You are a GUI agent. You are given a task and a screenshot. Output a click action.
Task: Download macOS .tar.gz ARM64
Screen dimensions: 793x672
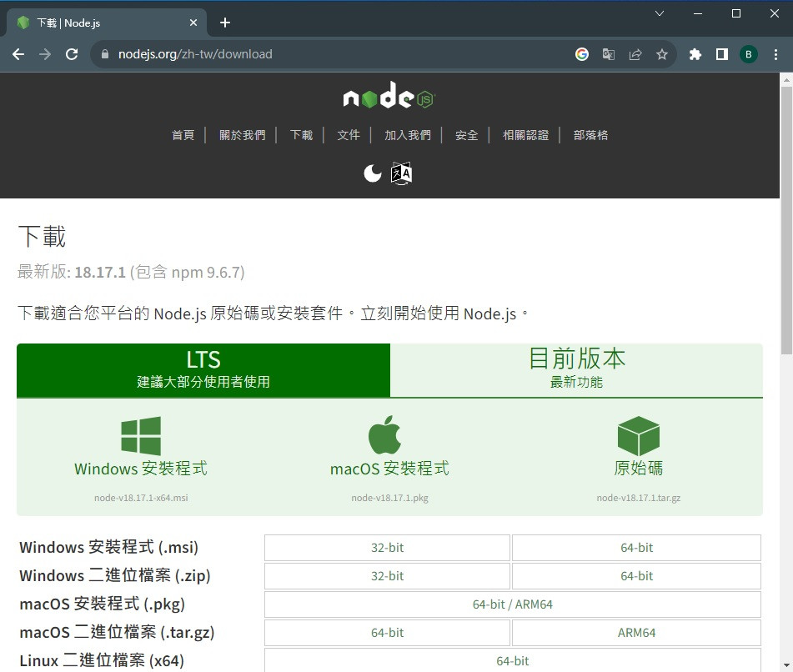pos(637,633)
